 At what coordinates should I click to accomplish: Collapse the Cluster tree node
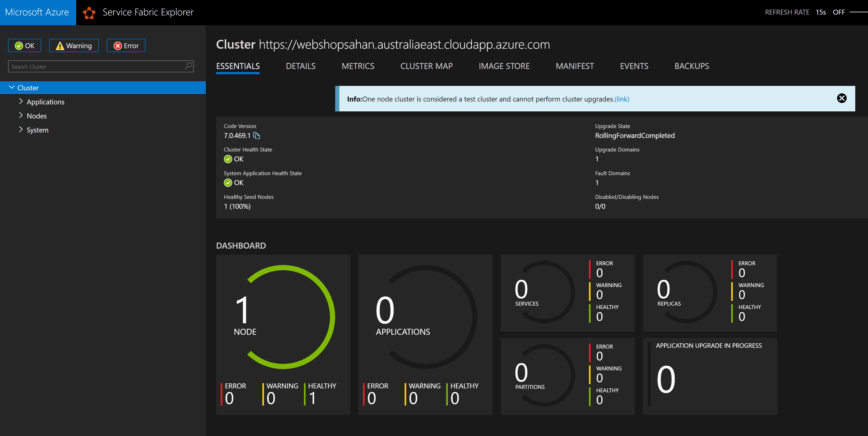[x=12, y=87]
